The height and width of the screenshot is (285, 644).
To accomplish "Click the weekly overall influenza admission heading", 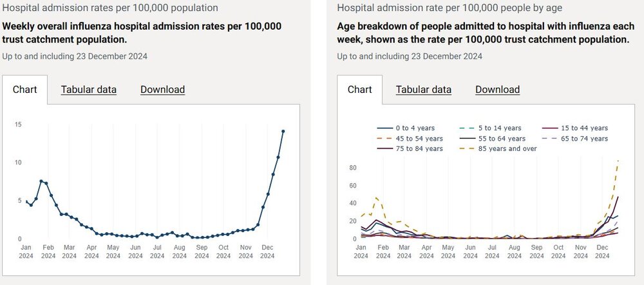I will [142, 33].
